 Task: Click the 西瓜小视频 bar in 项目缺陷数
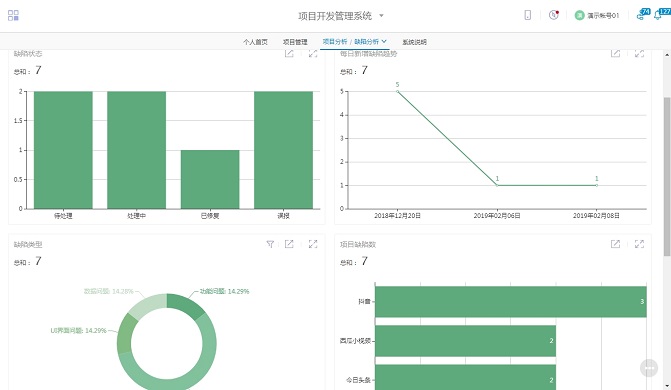pos(465,341)
